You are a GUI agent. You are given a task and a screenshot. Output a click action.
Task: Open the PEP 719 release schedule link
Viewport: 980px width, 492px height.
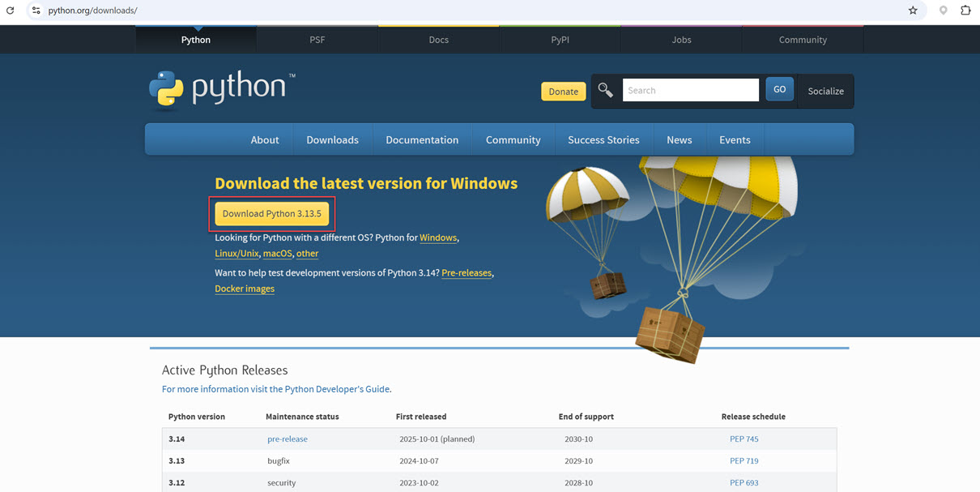[x=744, y=460]
